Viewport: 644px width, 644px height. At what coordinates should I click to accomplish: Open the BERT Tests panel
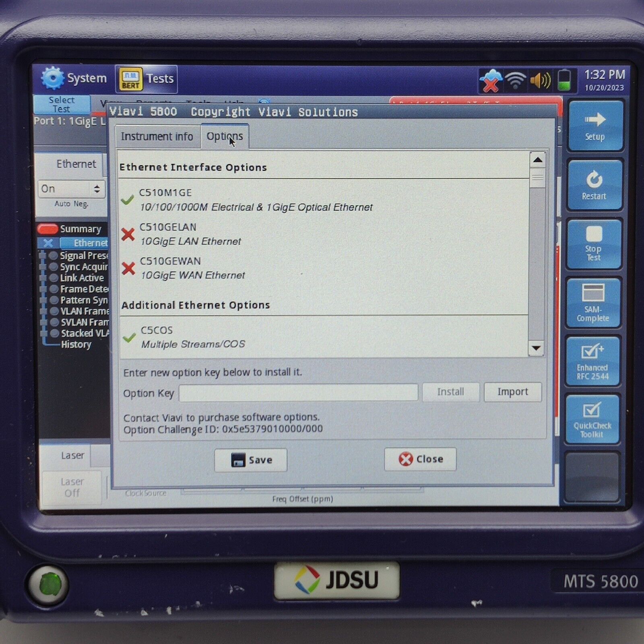click(x=145, y=79)
